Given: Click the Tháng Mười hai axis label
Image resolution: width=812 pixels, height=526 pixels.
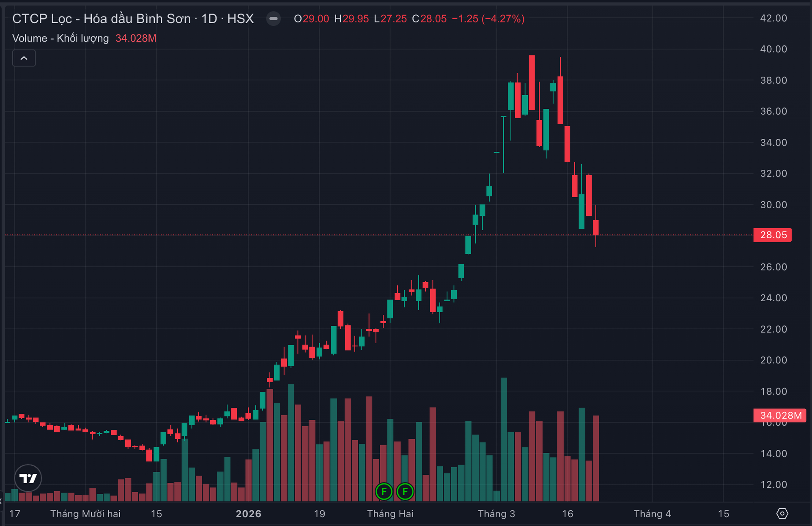Looking at the screenshot, I should 85,514.
